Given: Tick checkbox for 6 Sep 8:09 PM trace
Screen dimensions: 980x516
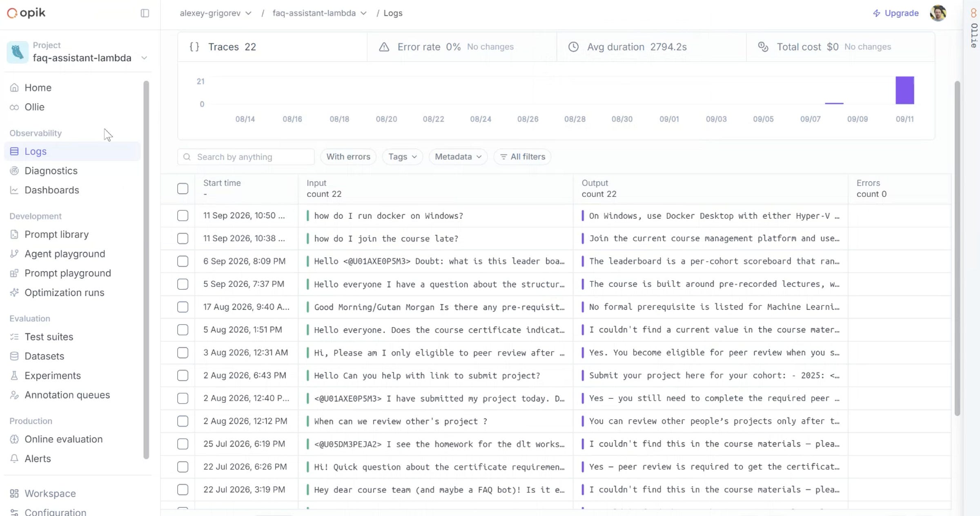Looking at the screenshot, I should click(x=183, y=261).
